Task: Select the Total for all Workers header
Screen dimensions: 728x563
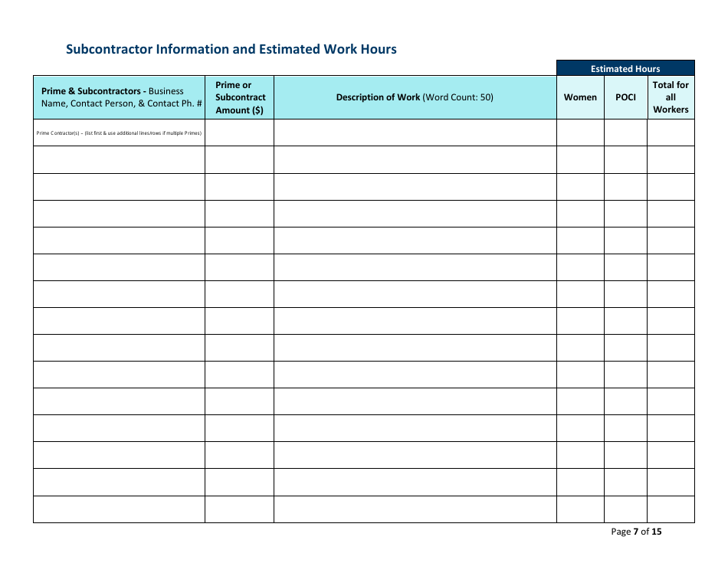Action: click(x=671, y=97)
